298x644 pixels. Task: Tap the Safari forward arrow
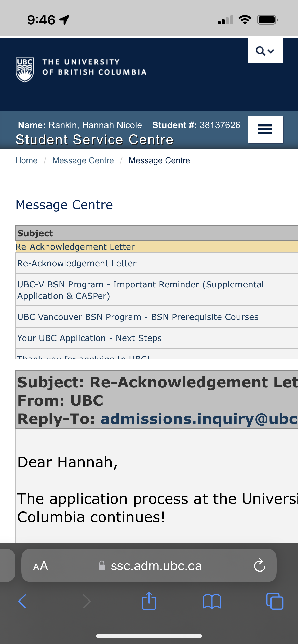87,601
